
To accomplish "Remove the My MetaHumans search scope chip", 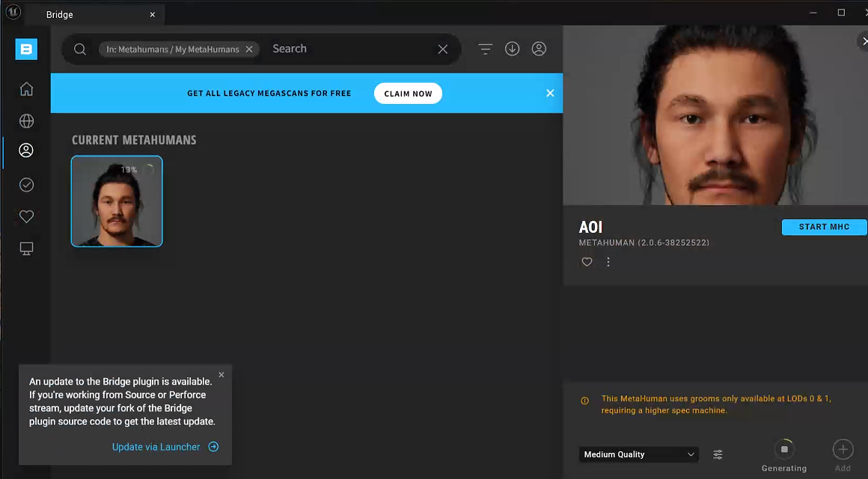I will pyautogui.click(x=249, y=49).
